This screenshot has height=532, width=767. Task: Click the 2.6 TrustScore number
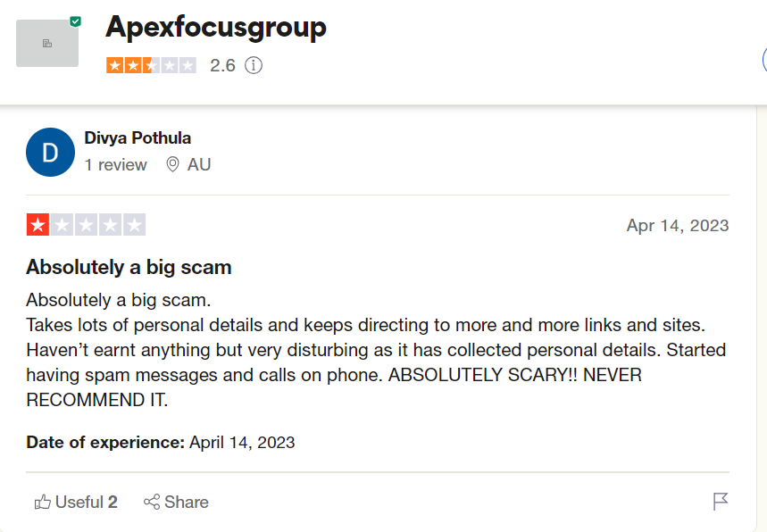(222, 65)
